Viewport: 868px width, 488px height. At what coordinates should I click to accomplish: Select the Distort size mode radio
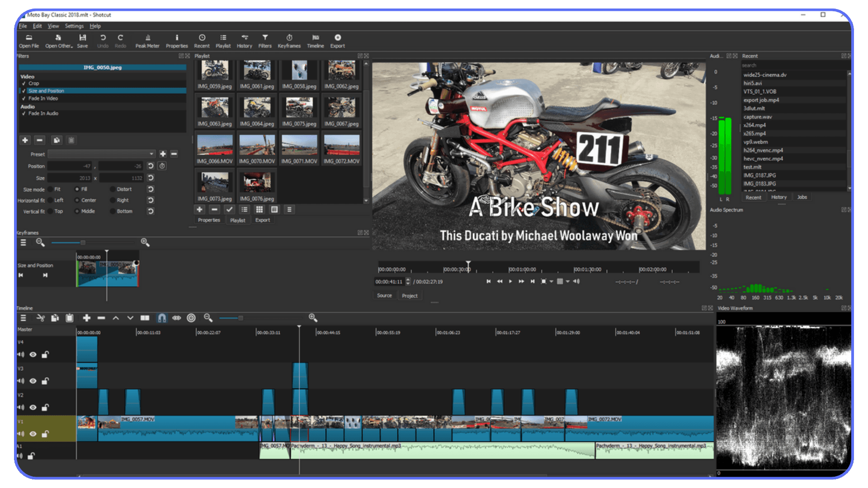pyautogui.click(x=113, y=189)
